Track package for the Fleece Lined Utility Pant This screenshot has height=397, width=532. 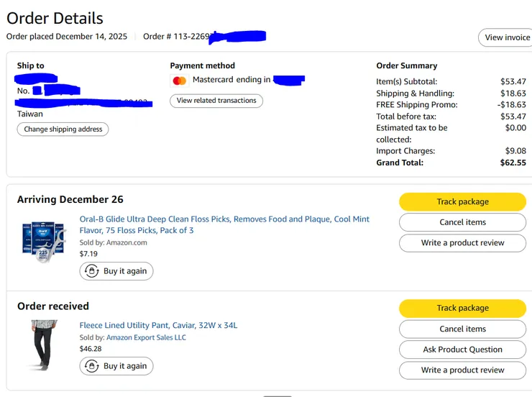coord(462,309)
